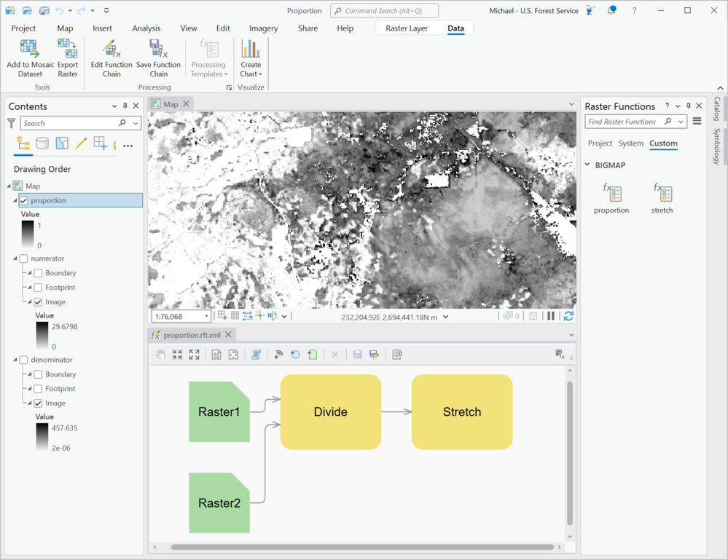Open the Imagery ribbon tab

263,28
